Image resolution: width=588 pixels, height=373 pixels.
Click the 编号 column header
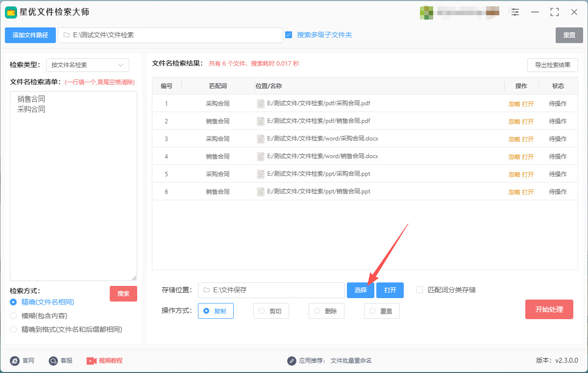point(167,86)
